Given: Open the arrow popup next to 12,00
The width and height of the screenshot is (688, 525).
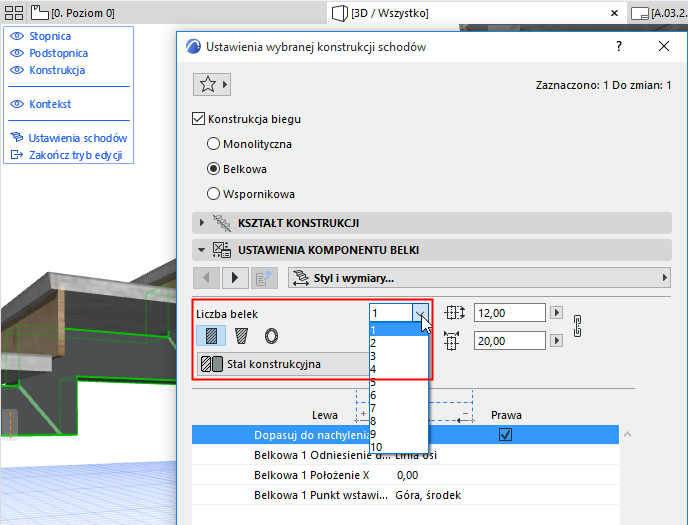Looking at the screenshot, I should click(556, 313).
